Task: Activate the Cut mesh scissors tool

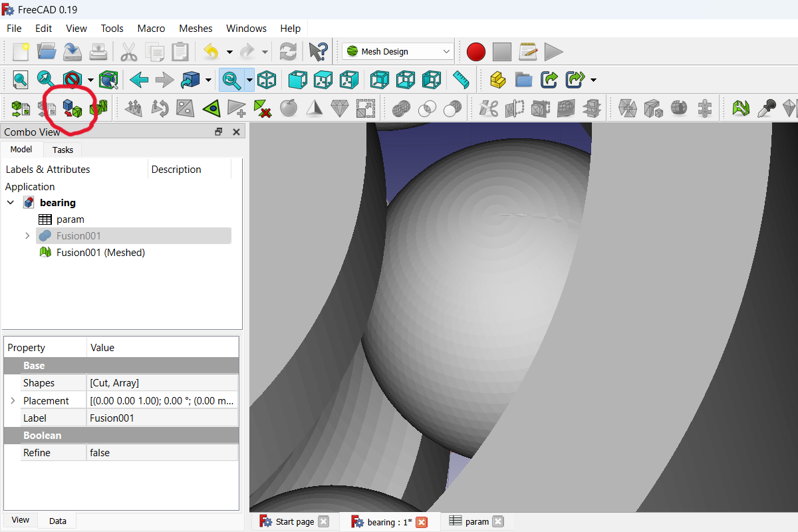Action: (487, 108)
